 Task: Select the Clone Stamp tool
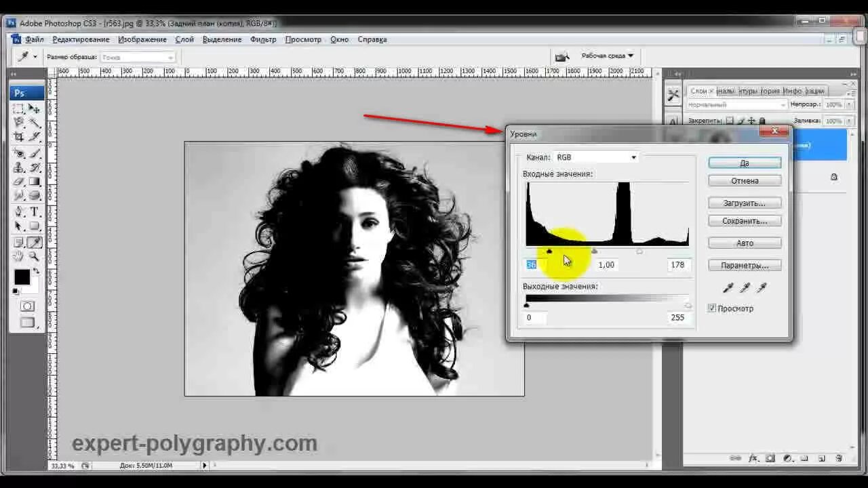click(18, 167)
